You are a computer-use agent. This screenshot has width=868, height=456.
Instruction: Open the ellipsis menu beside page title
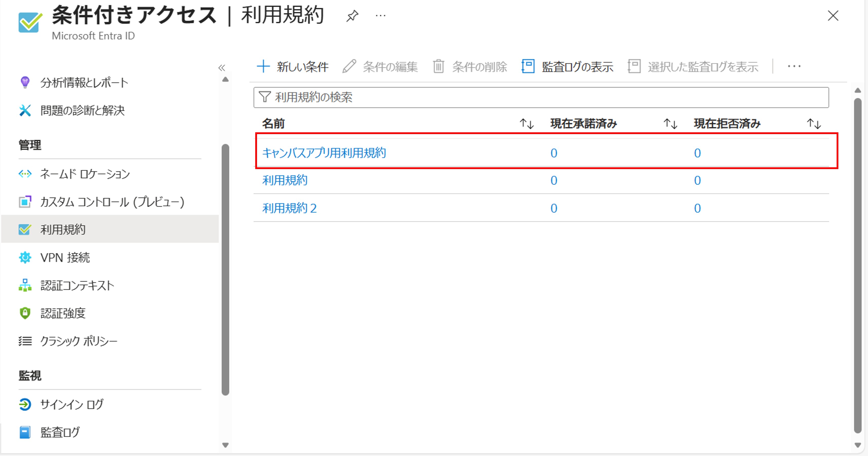(x=380, y=16)
